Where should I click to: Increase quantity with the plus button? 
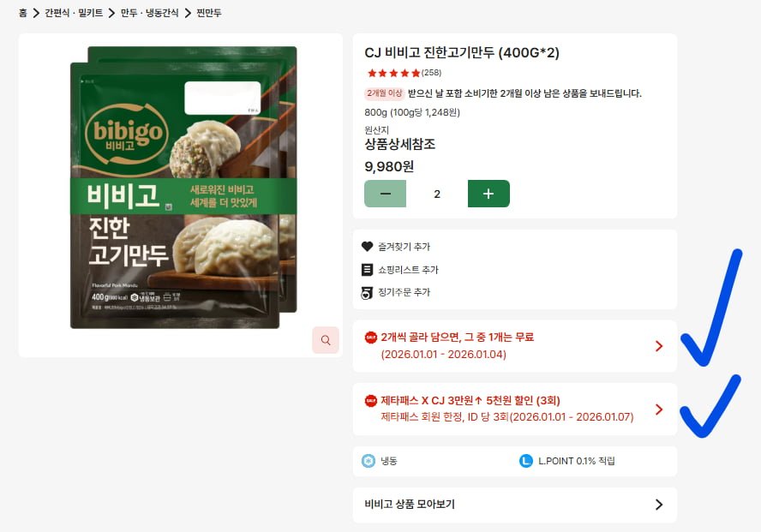click(x=488, y=194)
